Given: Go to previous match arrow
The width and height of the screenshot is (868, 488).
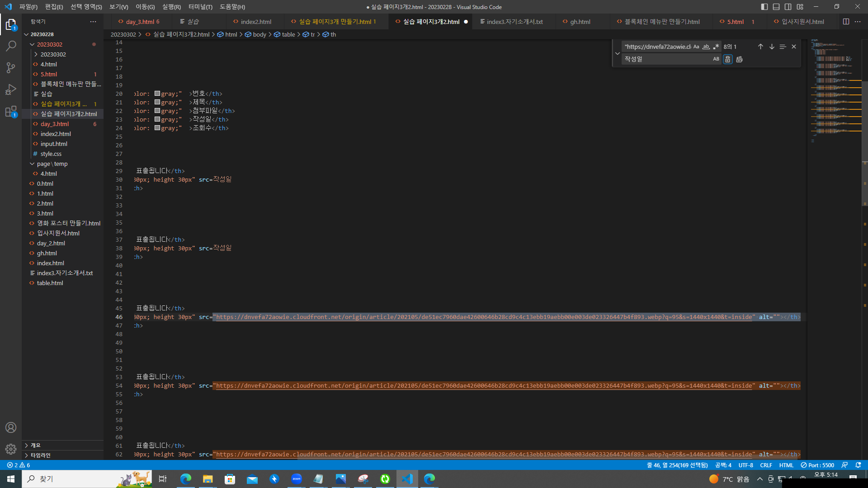Looking at the screenshot, I should pyautogui.click(x=760, y=47).
